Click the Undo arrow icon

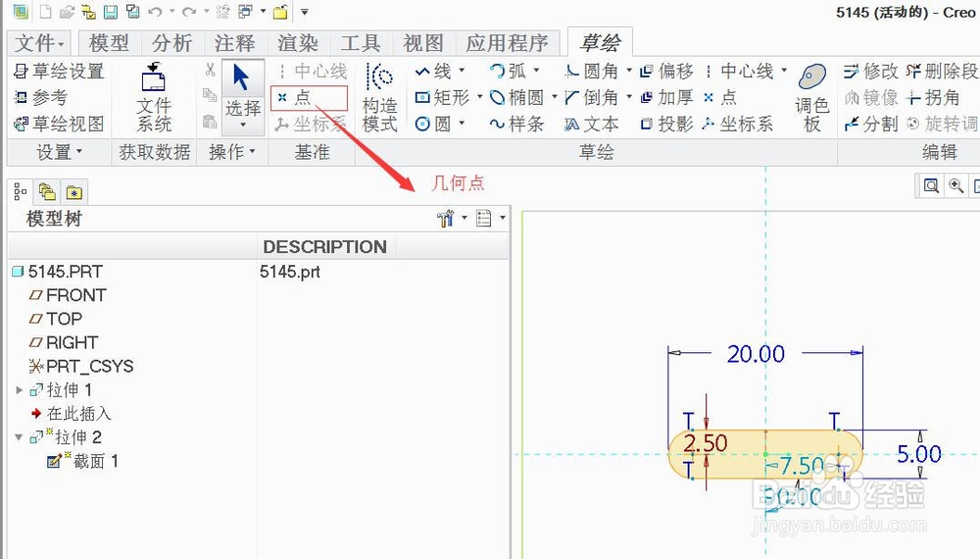pos(155,11)
